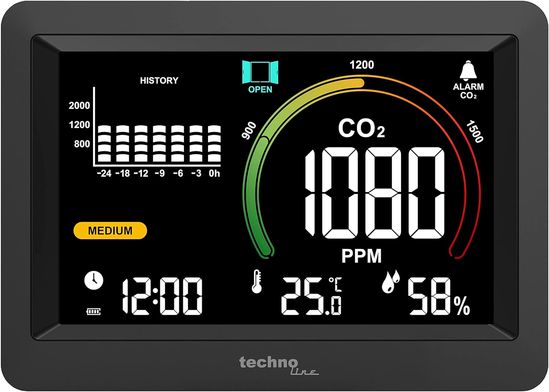Select the -24 hour history bar

(104, 143)
